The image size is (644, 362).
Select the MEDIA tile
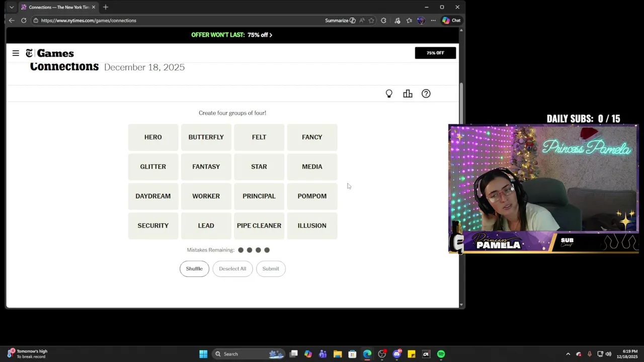coord(312,166)
